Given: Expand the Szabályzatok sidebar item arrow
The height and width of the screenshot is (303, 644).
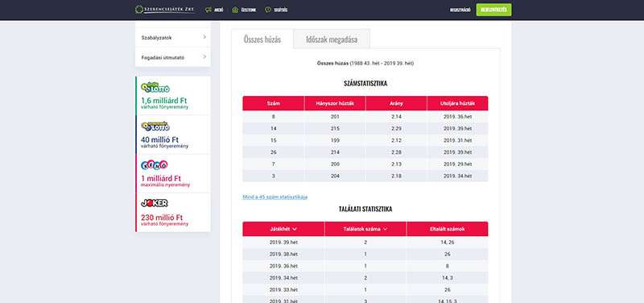Looking at the screenshot, I should 204,37.
